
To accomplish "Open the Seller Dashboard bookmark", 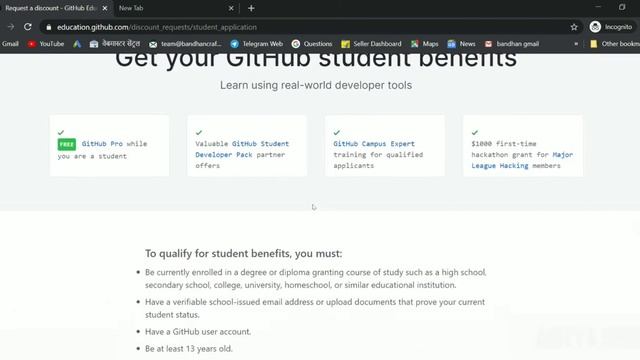I will 371,44.
